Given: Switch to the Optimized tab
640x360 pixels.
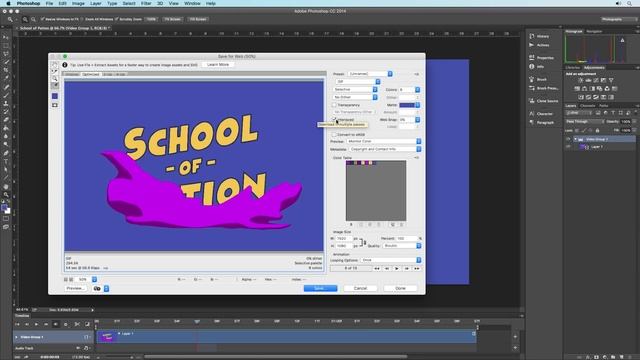Looking at the screenshot, I should click(x=91, y=74).
